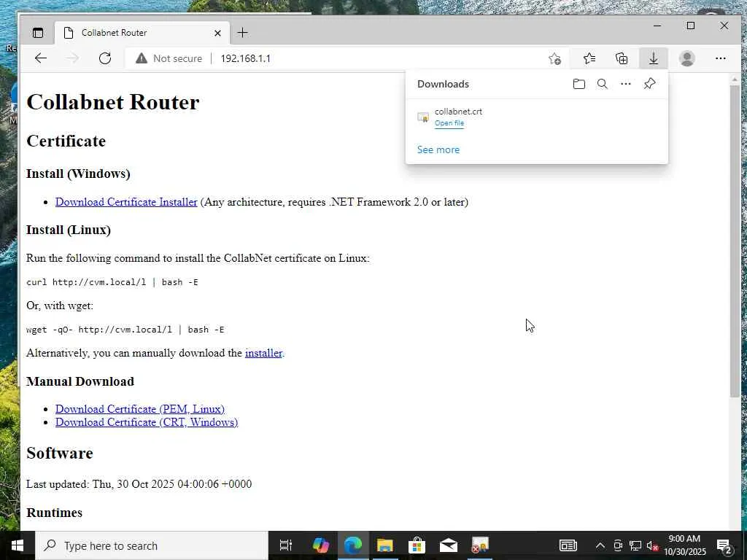Image resolution: width=747 pixels, height=560 pixels.
Task: Open News and interests taskbar widget
Action: pos(568,545)
